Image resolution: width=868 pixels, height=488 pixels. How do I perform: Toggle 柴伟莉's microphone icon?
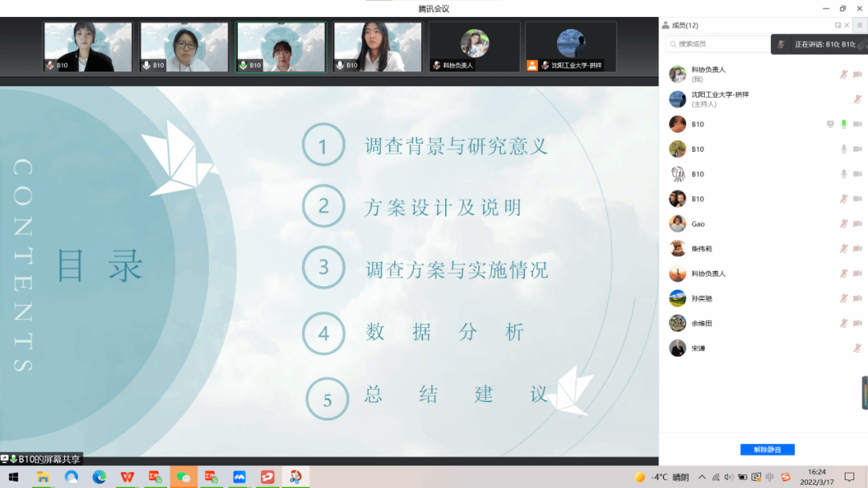[844, 248]
